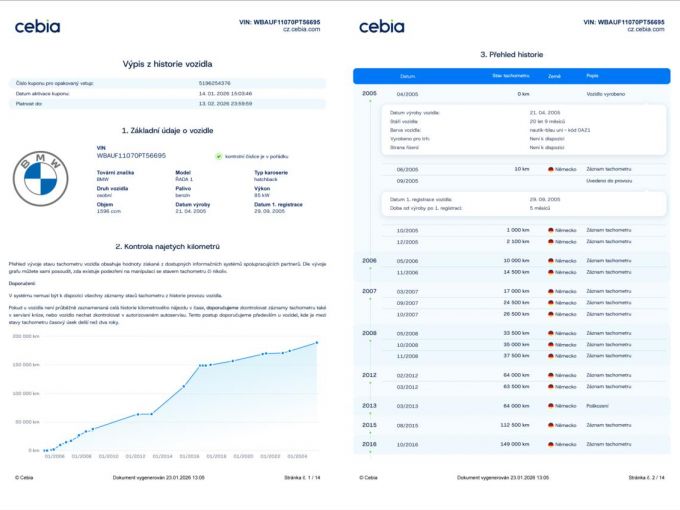
Task: Click the 03/2013 Poškození record
Action: coord(599,405)
